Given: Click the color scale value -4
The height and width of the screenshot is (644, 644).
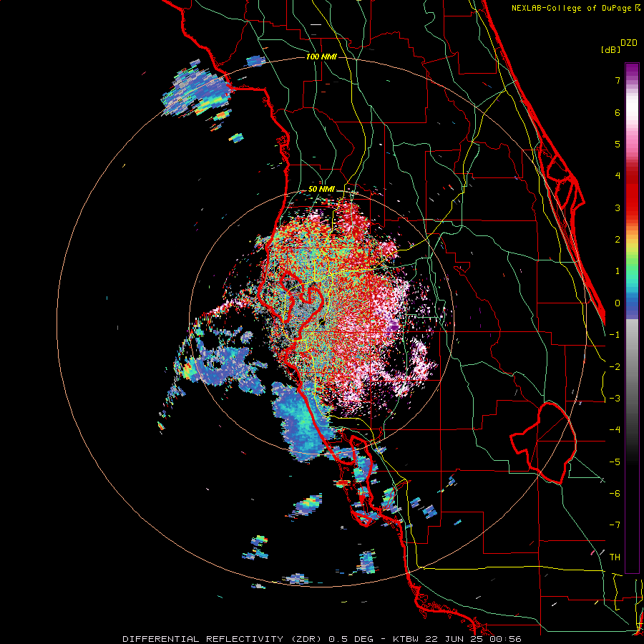Looking at the screenshot, I should click(x=615, y=430).
